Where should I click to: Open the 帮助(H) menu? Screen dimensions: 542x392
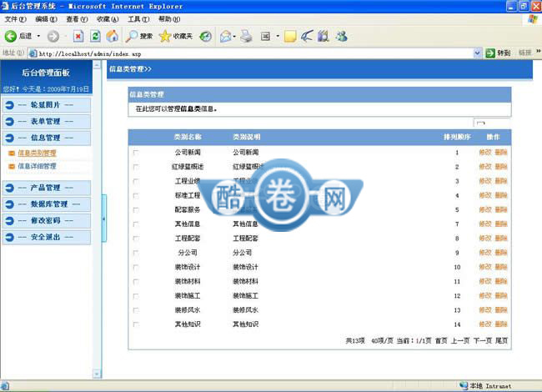[169, 19]
